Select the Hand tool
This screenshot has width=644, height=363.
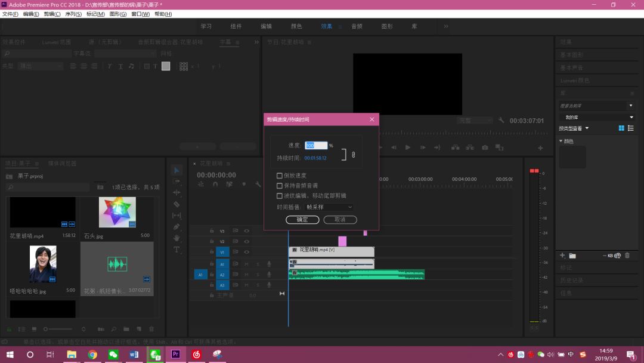(177, 238)
